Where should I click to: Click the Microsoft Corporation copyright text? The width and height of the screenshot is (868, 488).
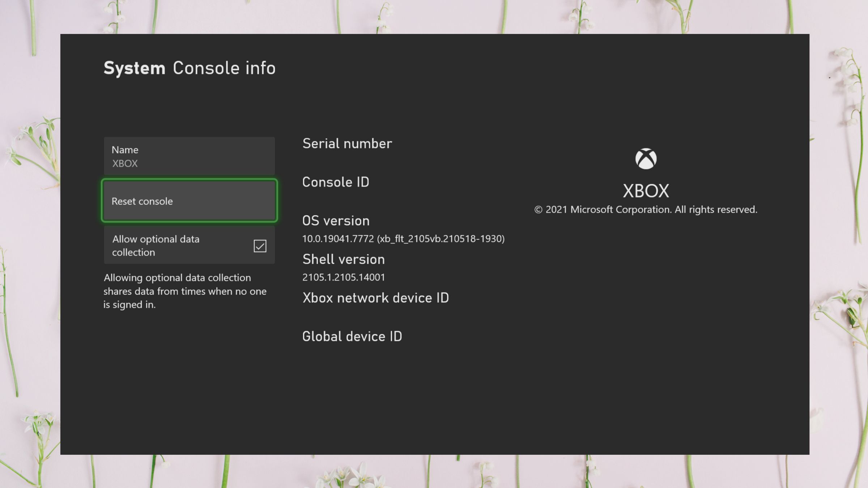pyautogui.click(x=646, y=209)
